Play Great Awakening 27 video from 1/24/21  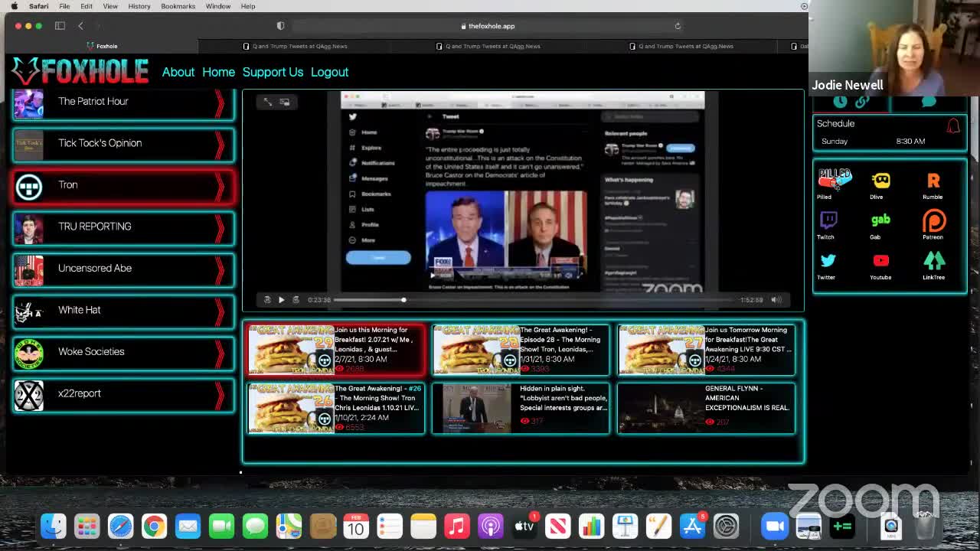[x=706, y=350]
